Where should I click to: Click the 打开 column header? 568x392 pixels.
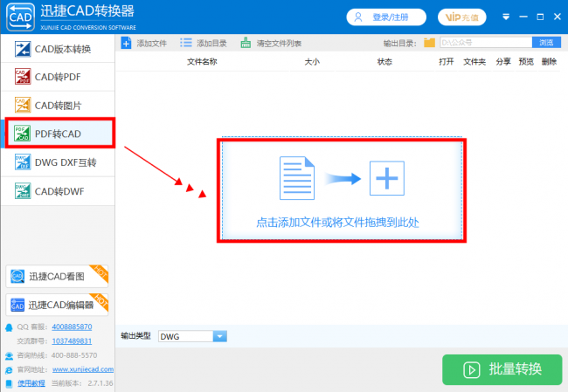447,61
